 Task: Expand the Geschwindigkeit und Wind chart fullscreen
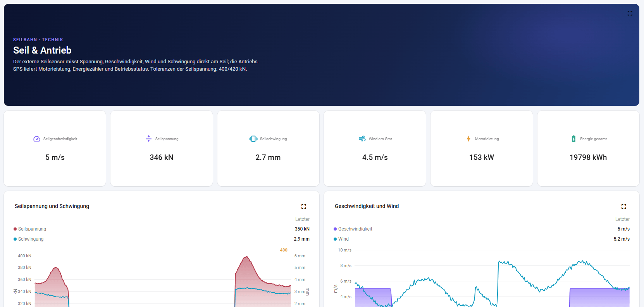tap(624, 206)
